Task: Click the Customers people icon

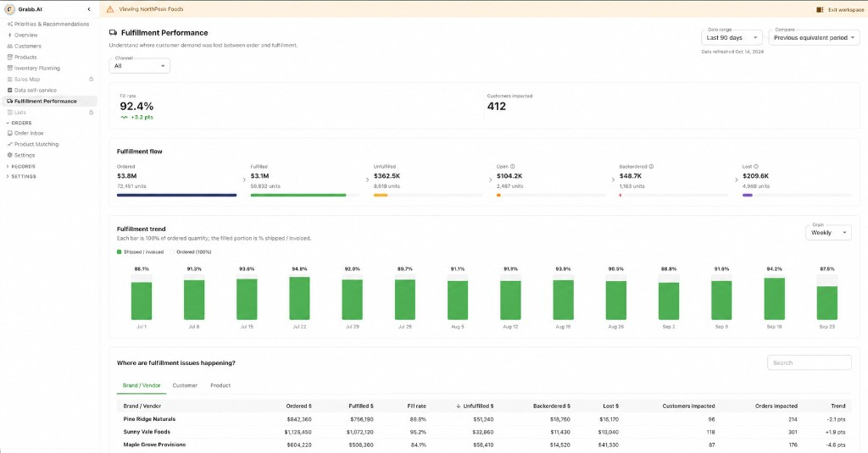Action: pos(9,46)
